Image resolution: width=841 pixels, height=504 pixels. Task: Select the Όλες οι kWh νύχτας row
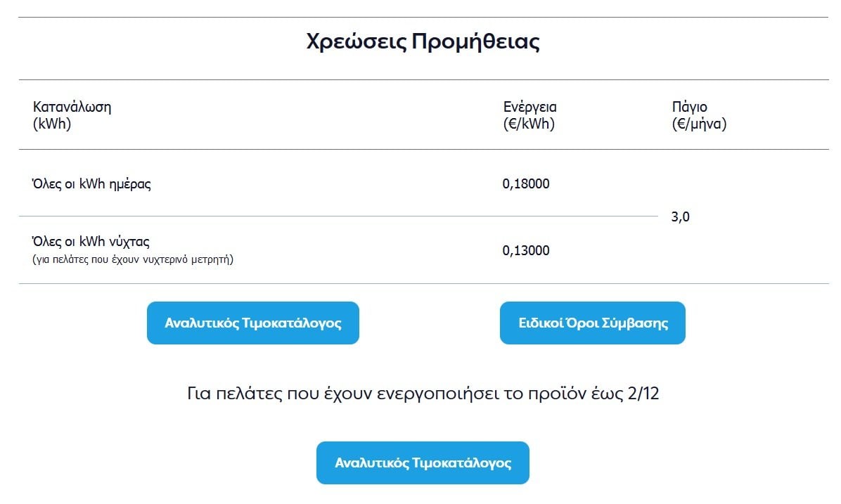pos(338,250)
